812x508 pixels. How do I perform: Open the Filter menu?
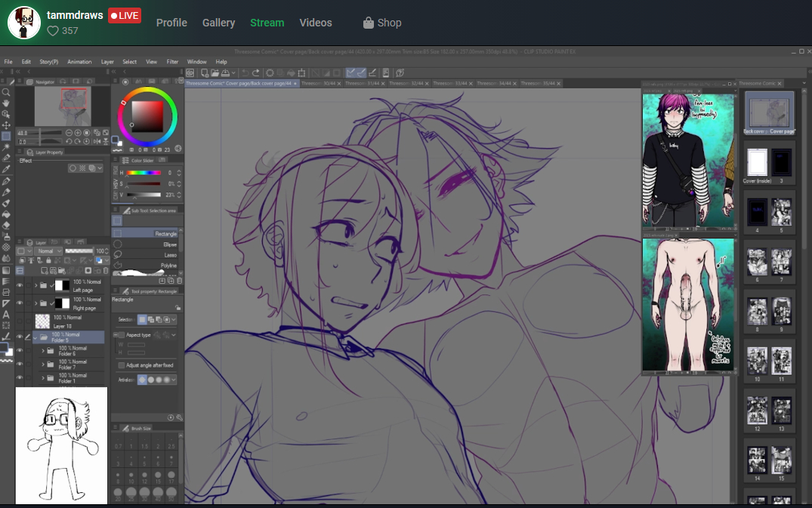172,62
